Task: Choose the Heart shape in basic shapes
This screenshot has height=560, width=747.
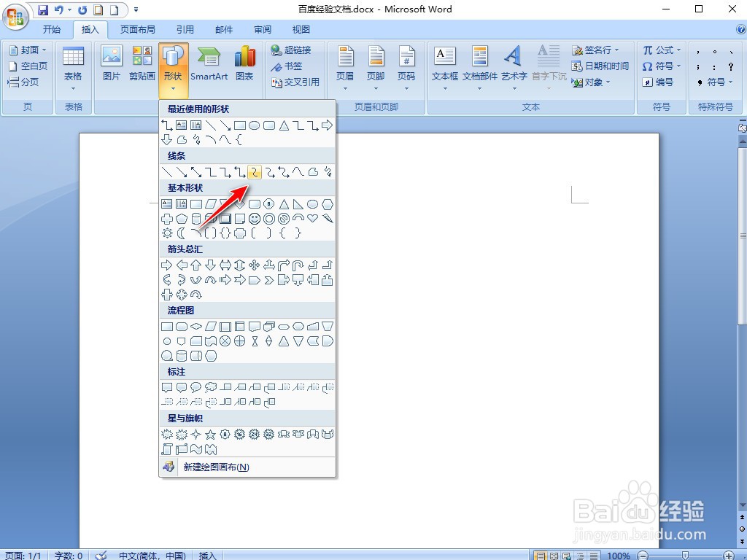Action: tap(312, 219)
